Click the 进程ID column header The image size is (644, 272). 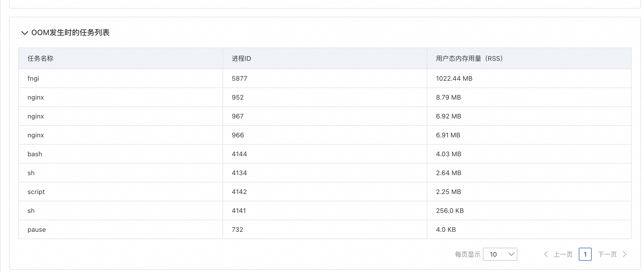click(x=241, y=59)
